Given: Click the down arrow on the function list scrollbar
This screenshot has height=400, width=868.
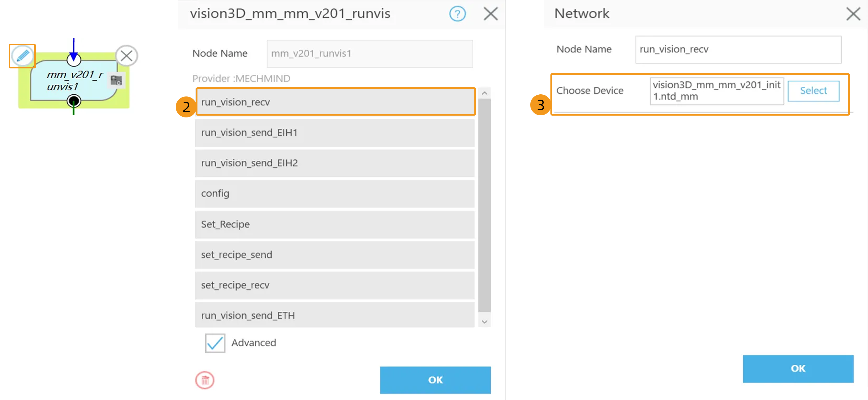Looking at the screenshot, I should pos(484,322).
